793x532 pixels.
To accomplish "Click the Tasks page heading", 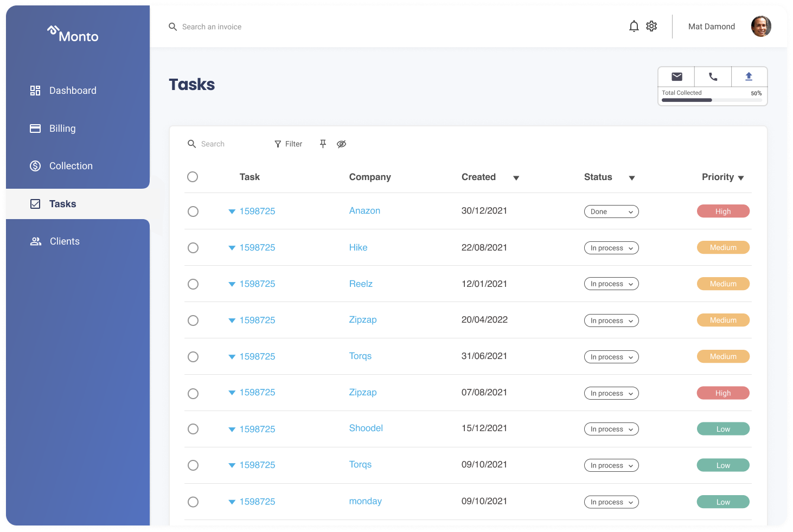I will pyautogui.click(x=191, y=85).
